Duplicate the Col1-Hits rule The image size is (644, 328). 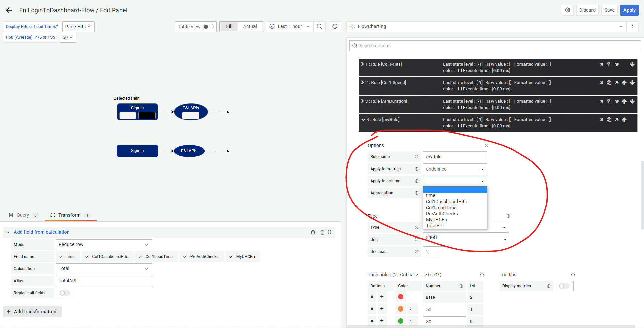click(609, 64)
